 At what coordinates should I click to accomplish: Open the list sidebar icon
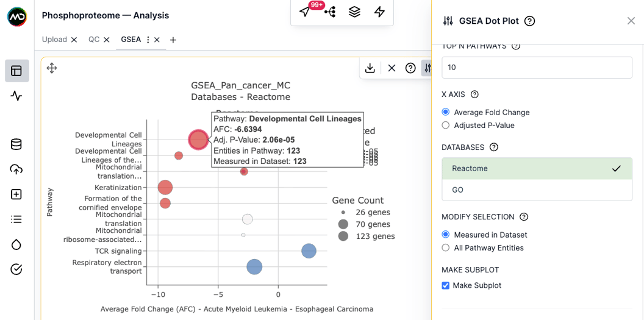point(16,219)
